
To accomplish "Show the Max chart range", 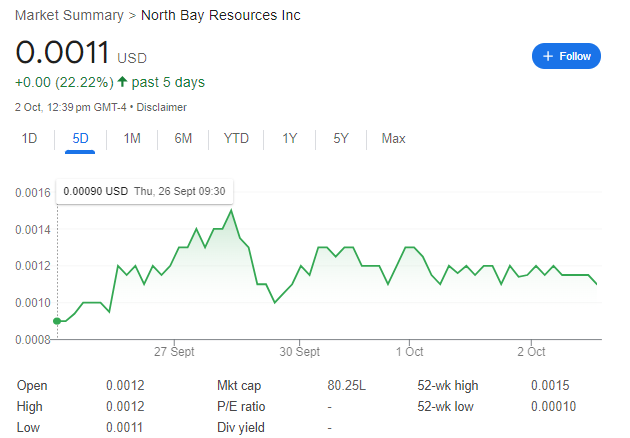I will click(x=393, y=139).
